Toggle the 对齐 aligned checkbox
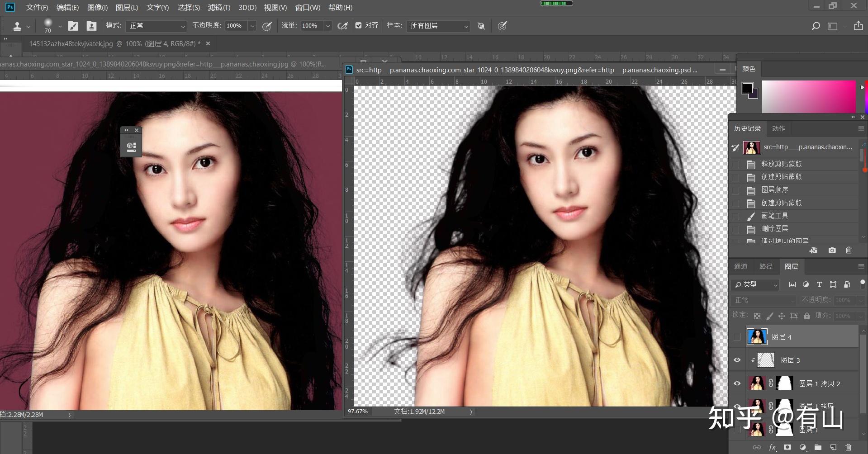Viewport: 868px width, 454px height. pos(359,26)
